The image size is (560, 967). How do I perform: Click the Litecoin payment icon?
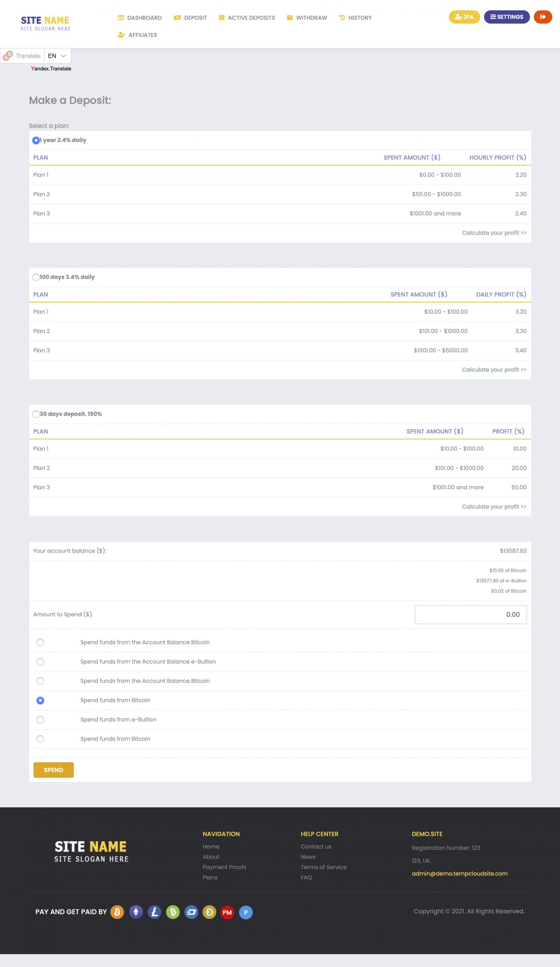pyautogui.click(x=154, y=912)
